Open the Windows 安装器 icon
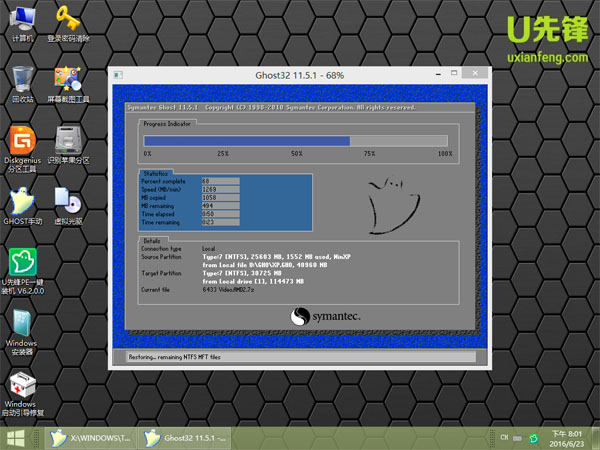 click(22, 325)
